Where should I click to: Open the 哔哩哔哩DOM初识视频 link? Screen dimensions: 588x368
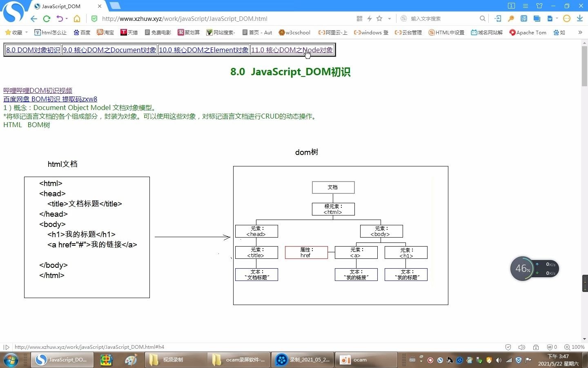[38, 90]
